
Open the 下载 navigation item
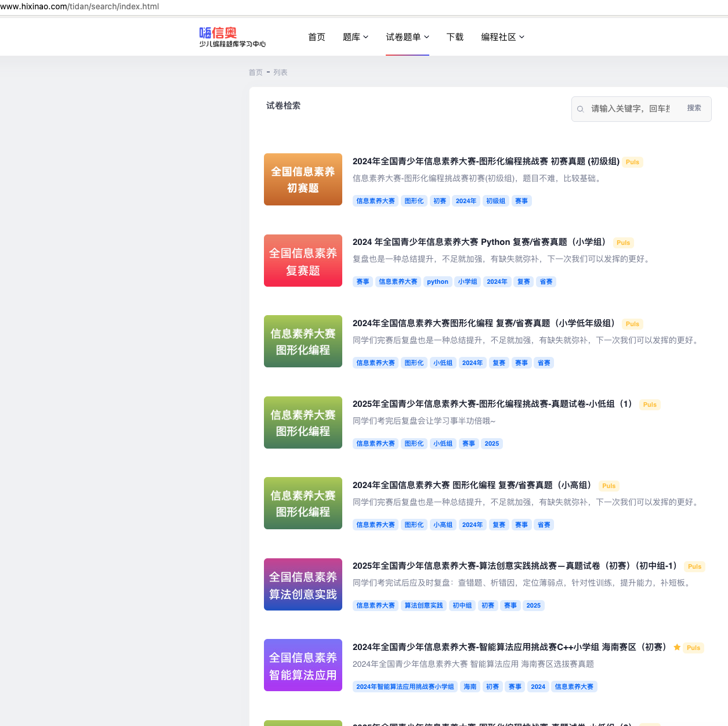tap(455, 37)
